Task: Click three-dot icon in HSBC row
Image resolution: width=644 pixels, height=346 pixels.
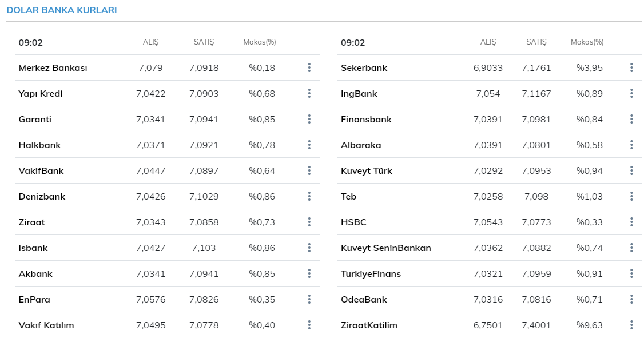Action: [631, 222]
